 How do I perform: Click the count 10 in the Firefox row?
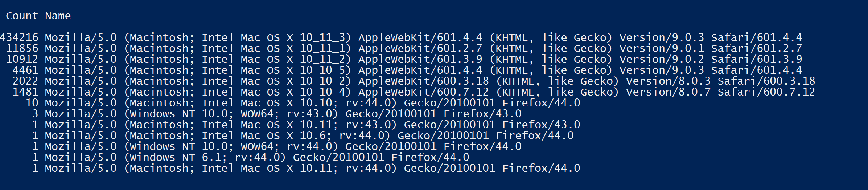[x=32, y=103]
